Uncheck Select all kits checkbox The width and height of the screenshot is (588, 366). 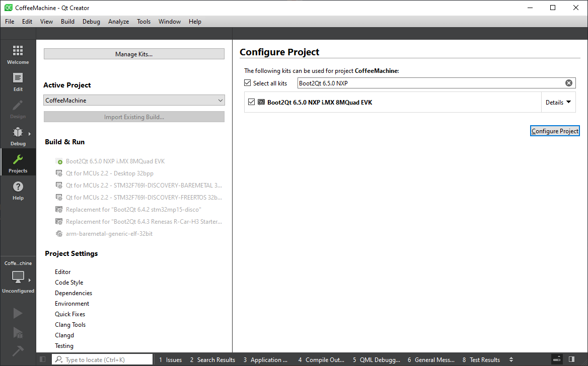[x=247, y=83]
